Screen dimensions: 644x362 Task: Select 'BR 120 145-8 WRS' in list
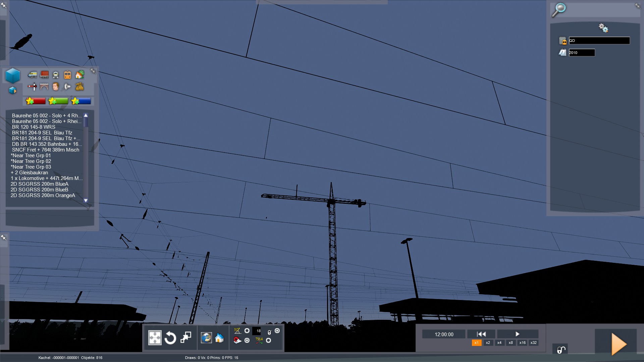pos(34,127)
